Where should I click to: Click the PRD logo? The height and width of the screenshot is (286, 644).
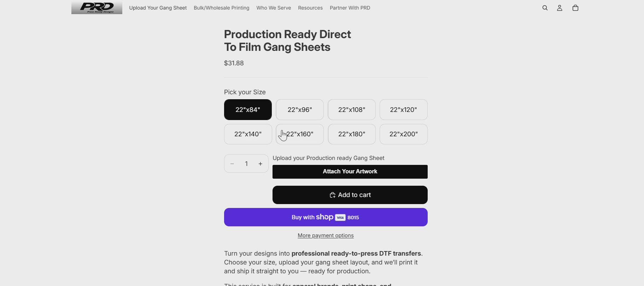pyautogui.click(x=97, y=7)
